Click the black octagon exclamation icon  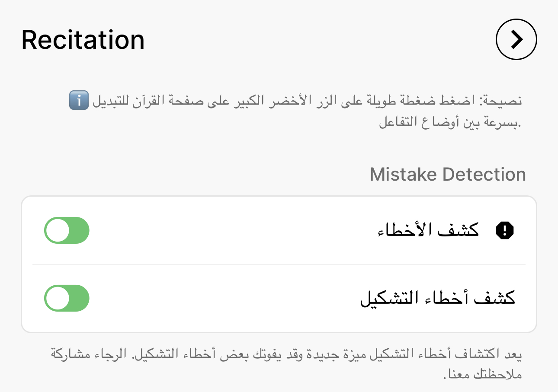pyautogui.click(x=504, y=231)
